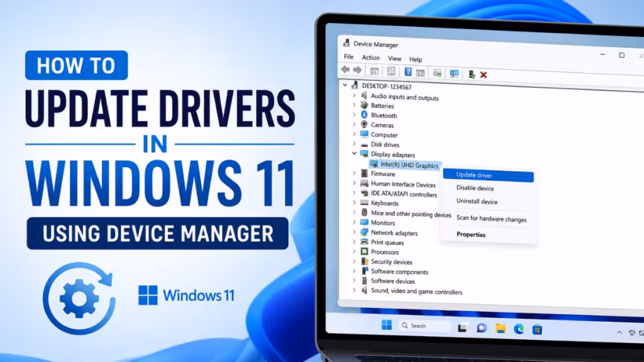Show hidden icons tray chevron

click(619, 332)
